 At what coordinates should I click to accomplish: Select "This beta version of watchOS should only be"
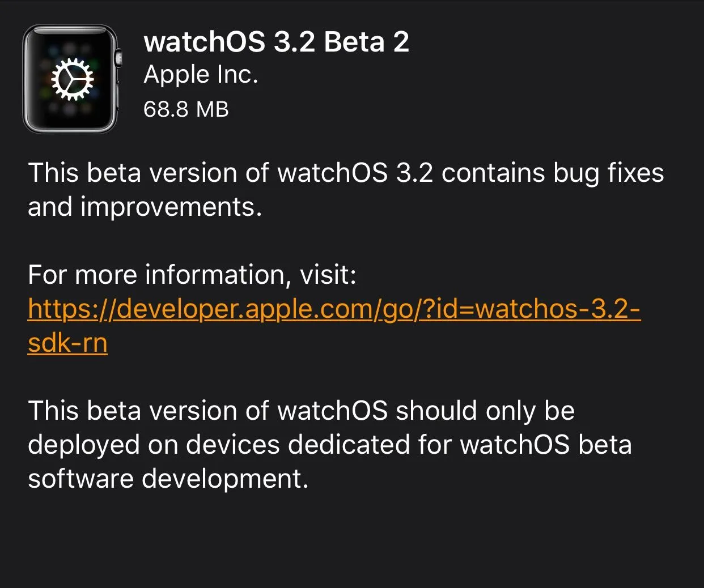(x=301, y=411)
